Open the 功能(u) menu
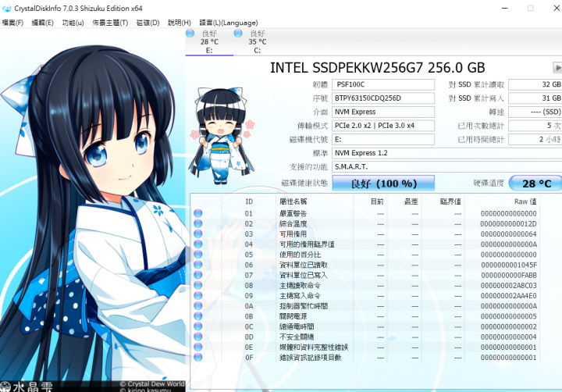Screen dimensions: 562x392 [x=73, y=23]
